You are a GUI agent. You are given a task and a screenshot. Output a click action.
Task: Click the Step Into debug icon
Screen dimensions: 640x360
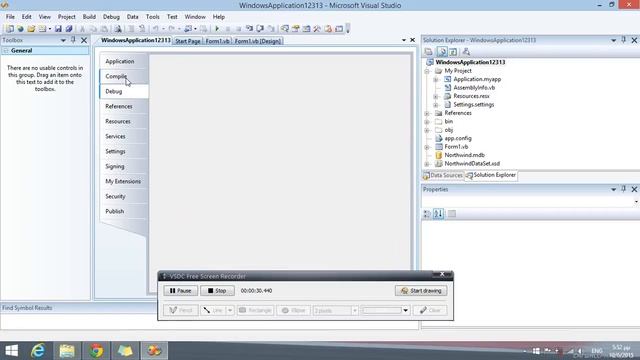249,29
